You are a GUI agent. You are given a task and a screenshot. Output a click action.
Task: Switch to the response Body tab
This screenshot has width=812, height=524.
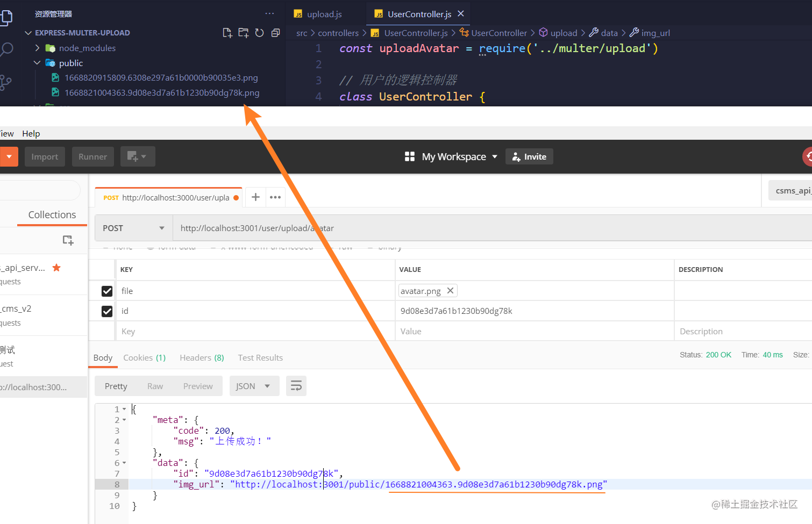103,358
